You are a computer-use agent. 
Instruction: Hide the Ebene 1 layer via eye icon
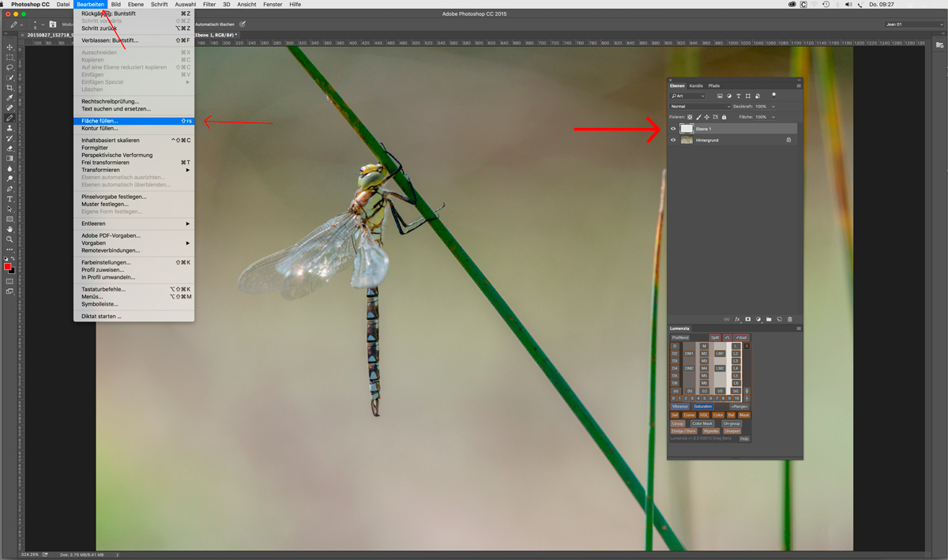pyautogui.click(x=674, y=129)
